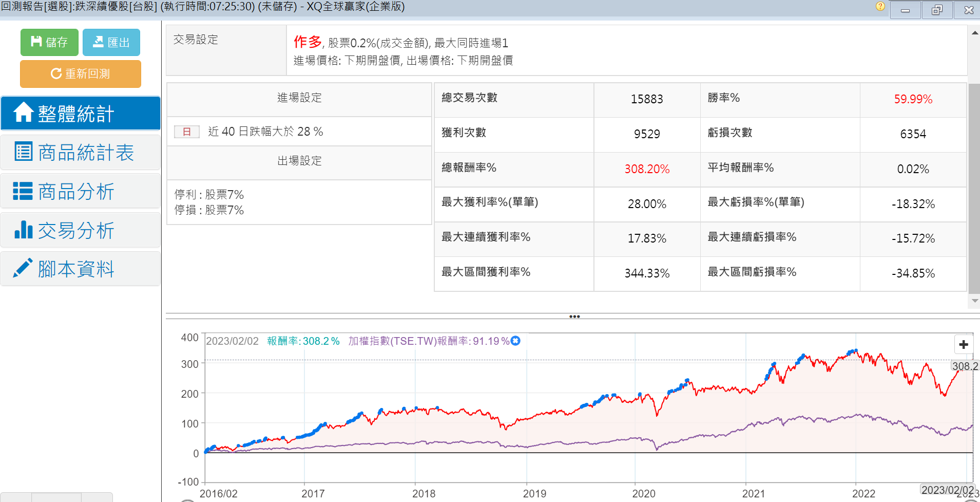This screenshot has width=980, height=502.
Task: Click the export icon on 匯出
Action: [x=98, y=42]
